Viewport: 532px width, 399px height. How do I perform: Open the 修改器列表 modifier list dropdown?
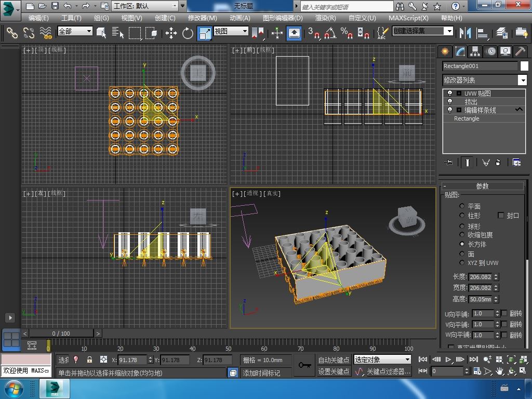click(522, 80)
